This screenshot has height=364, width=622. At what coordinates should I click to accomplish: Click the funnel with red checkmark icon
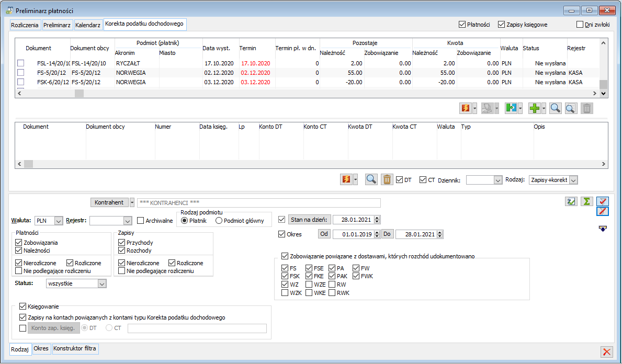(x=603, y=201)
